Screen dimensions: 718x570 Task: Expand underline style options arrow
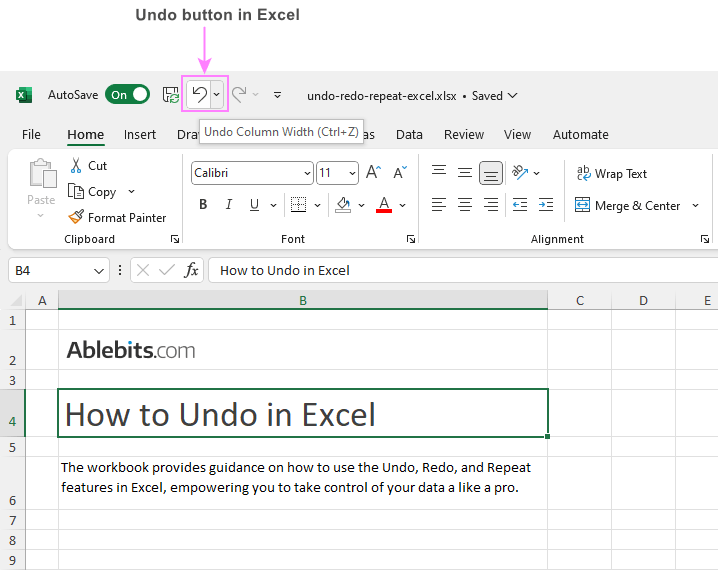(x=273, y=205)
